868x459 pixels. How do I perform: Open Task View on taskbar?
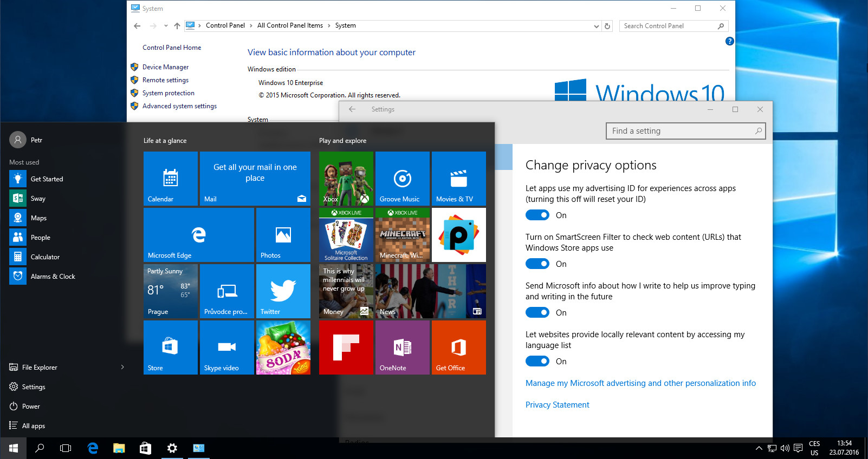pos(66,448)
